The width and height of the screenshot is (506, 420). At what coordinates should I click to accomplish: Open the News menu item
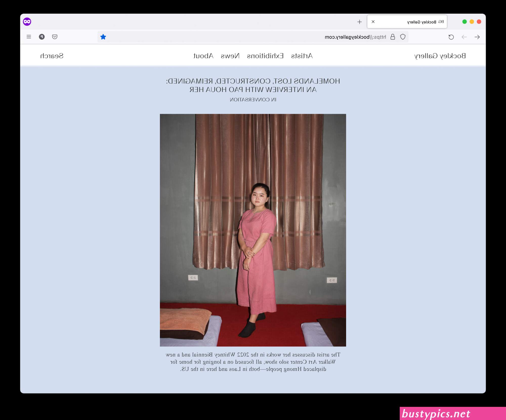[x=230, y=56]
